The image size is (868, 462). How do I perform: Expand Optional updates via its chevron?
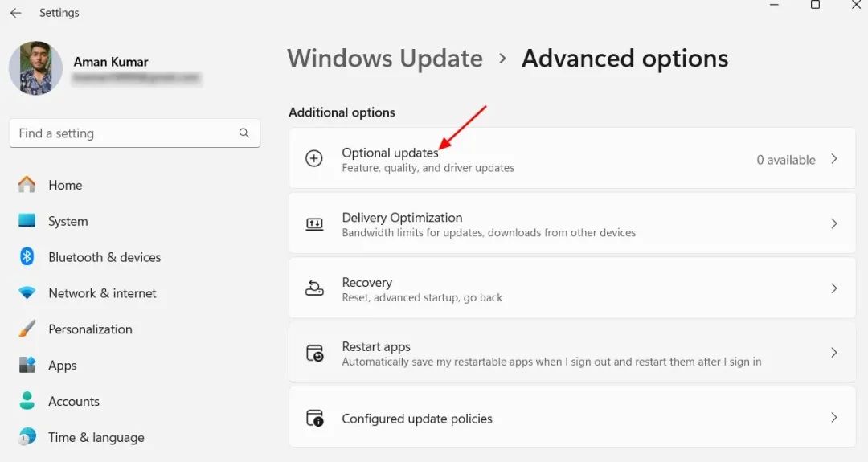pos(834,159)
